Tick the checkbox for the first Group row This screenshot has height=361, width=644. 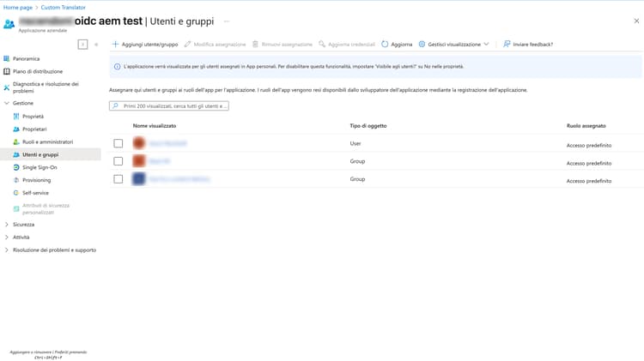(118, 161)
